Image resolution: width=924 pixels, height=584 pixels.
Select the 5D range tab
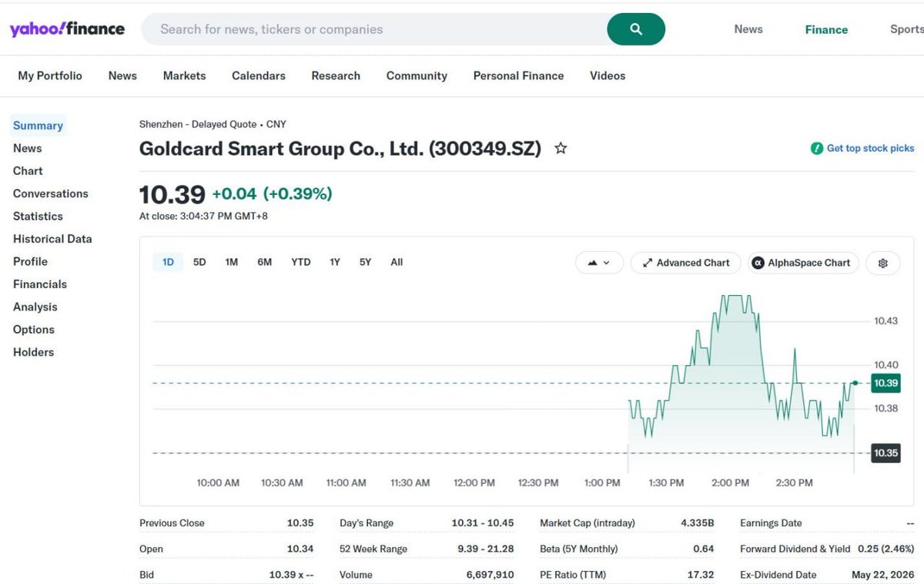(x=199, y=262)
